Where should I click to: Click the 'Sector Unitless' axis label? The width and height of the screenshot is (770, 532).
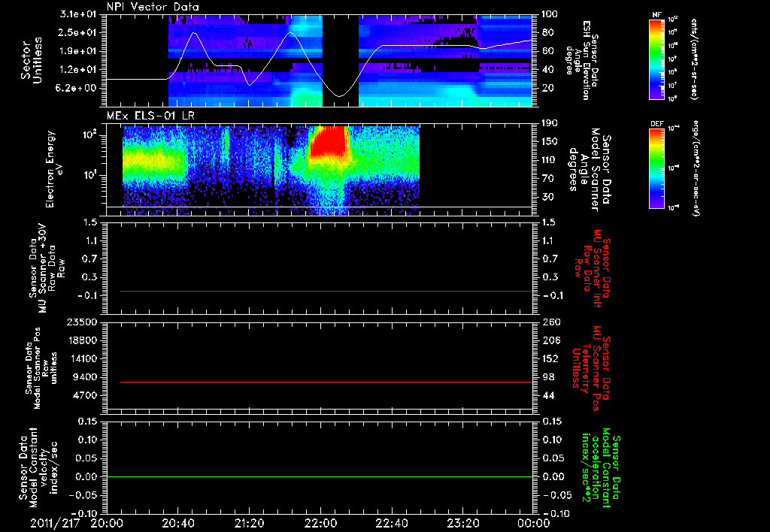coord(32,60)
